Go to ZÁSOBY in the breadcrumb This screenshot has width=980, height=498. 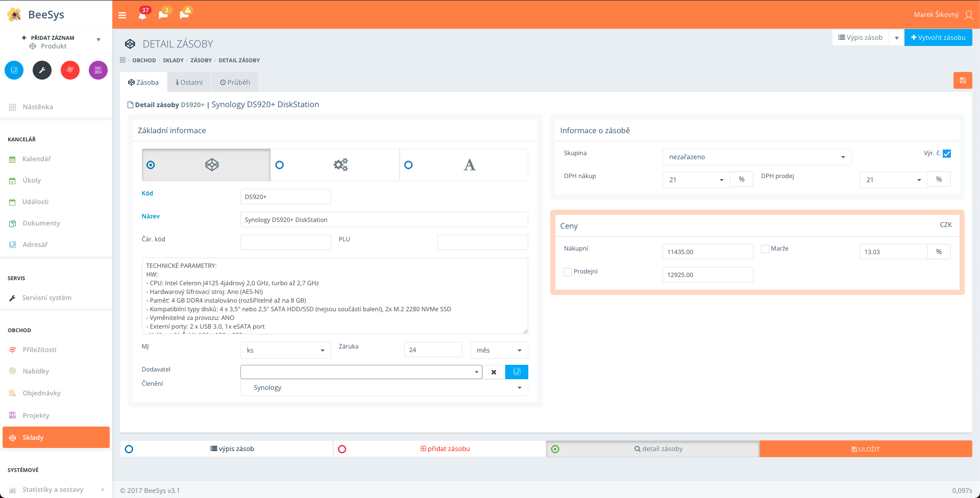tap(201, 60)
